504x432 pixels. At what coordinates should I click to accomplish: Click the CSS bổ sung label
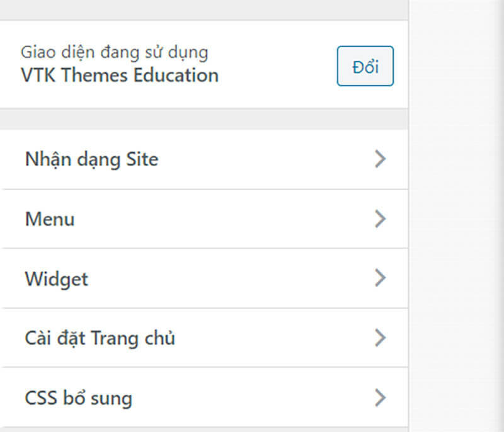[79, 398]
